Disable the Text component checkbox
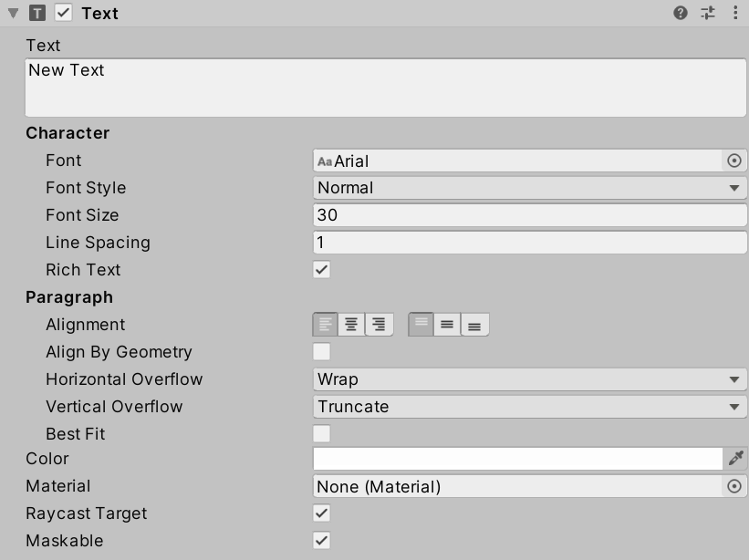This screenshot has height=560, width=749. pos(64,13)
